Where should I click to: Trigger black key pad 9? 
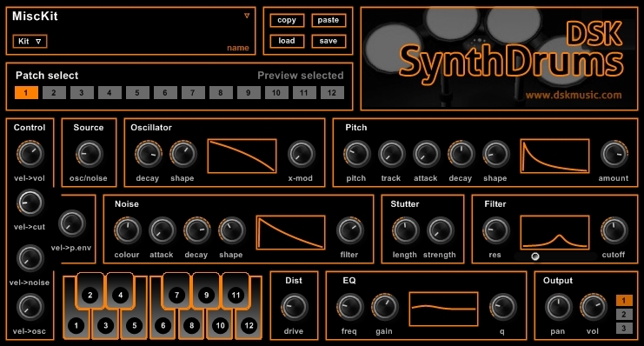pos(206,291)
